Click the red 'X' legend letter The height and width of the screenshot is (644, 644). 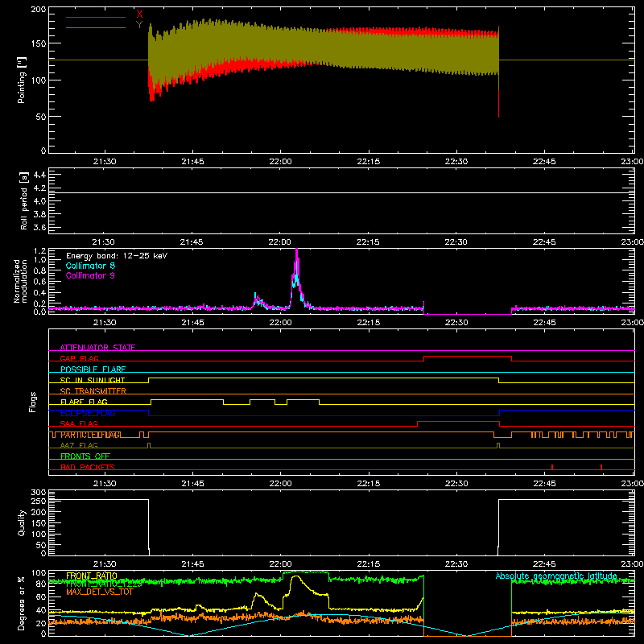click(x=139, y=14)
